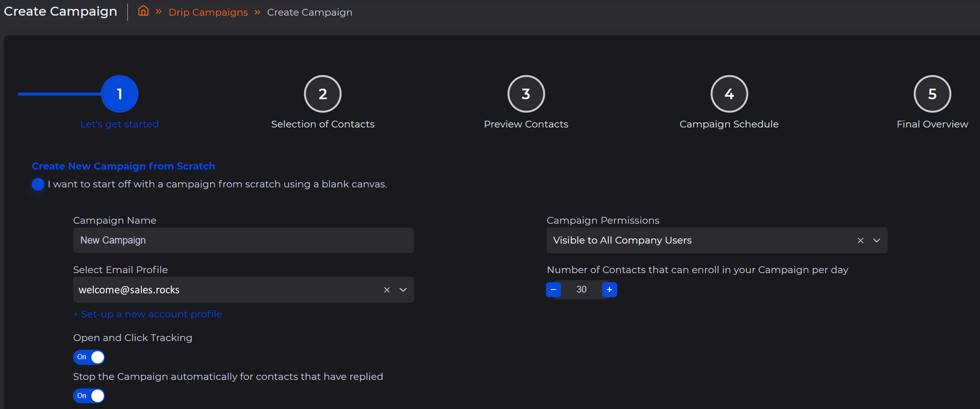Open Drip Campaigns breadcrumb link

pyautogui.click(x=208, y=12)
